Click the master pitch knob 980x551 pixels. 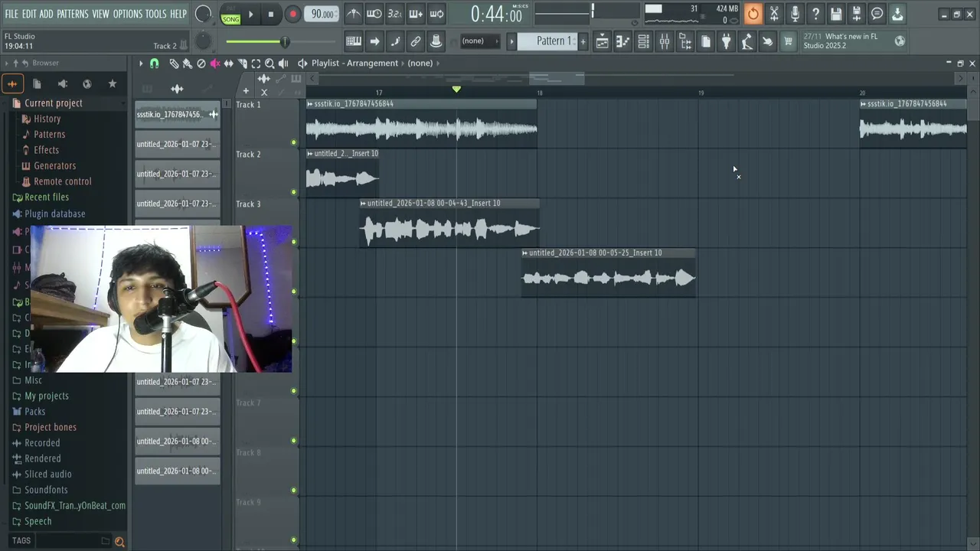click(x=203, y=41)
